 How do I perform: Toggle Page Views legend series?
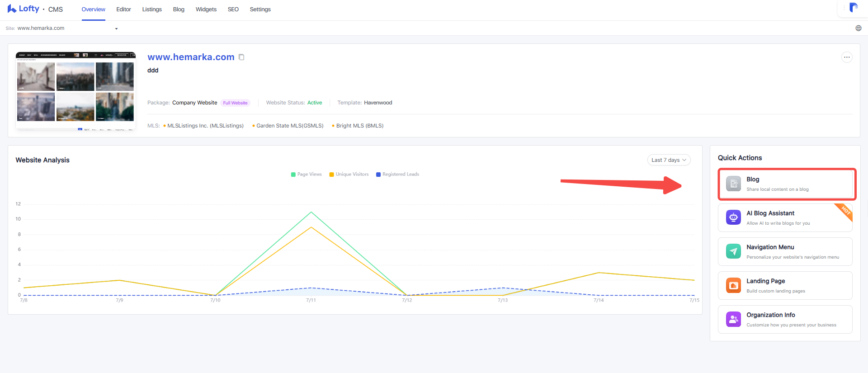click(307, 174)
